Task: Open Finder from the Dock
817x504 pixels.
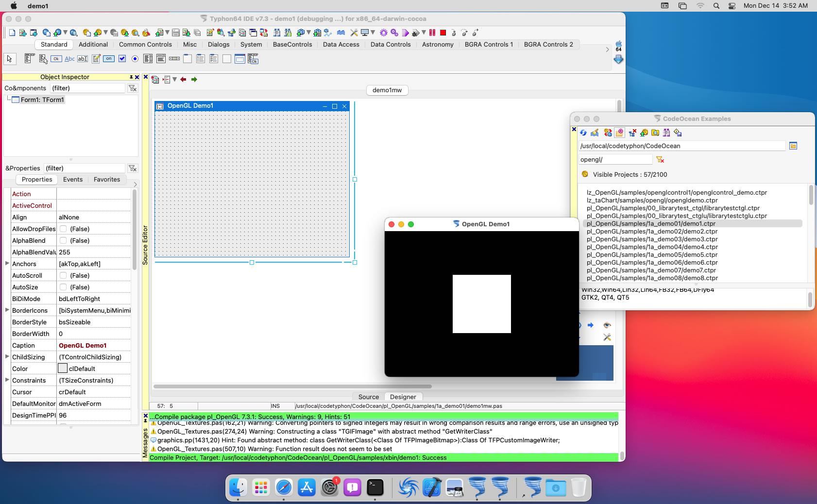Action: coord(238,487)
